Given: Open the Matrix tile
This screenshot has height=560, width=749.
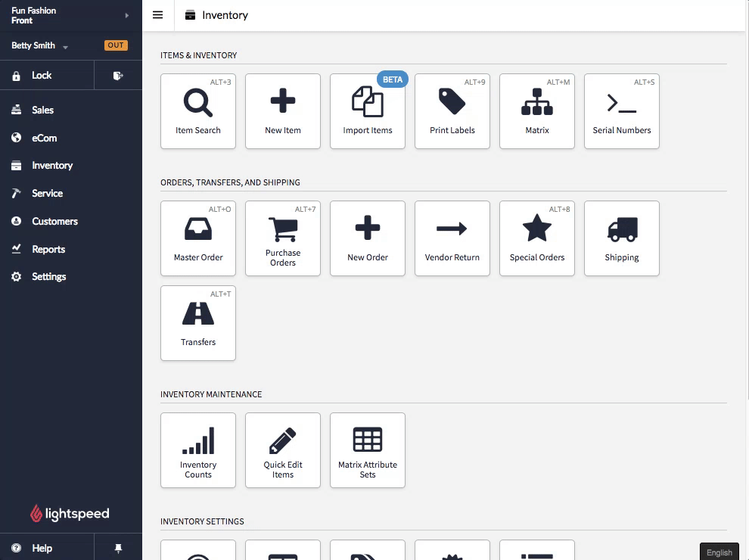Looking at the screenshot, I should [537, 110].
